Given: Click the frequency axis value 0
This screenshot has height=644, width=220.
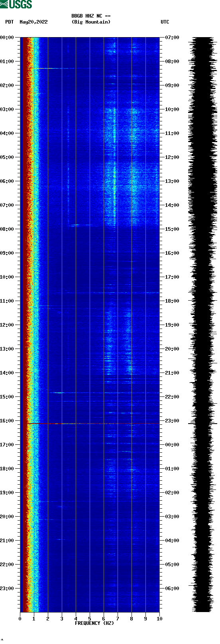Looking at the screenshot, I should click(20, 619).
